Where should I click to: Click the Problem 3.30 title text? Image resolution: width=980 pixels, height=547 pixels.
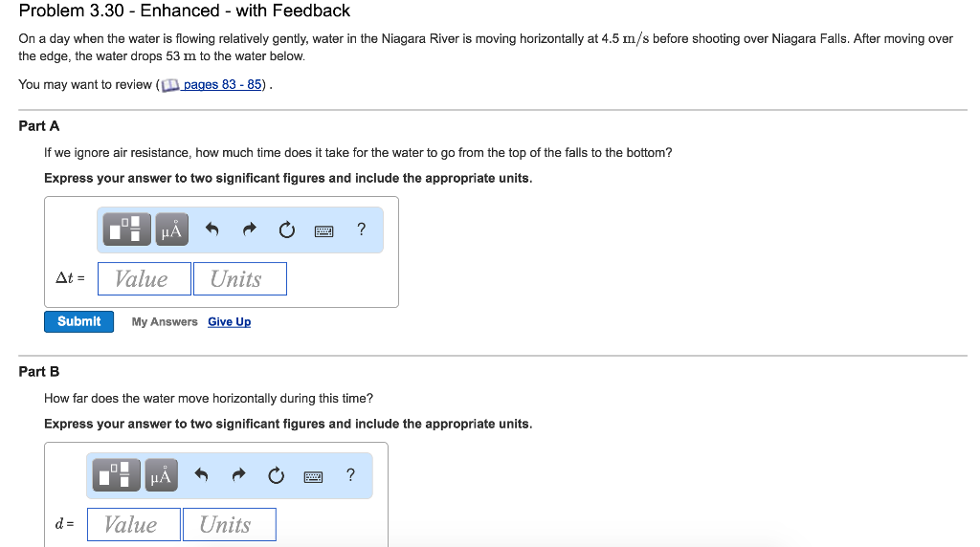click(185, 11)
